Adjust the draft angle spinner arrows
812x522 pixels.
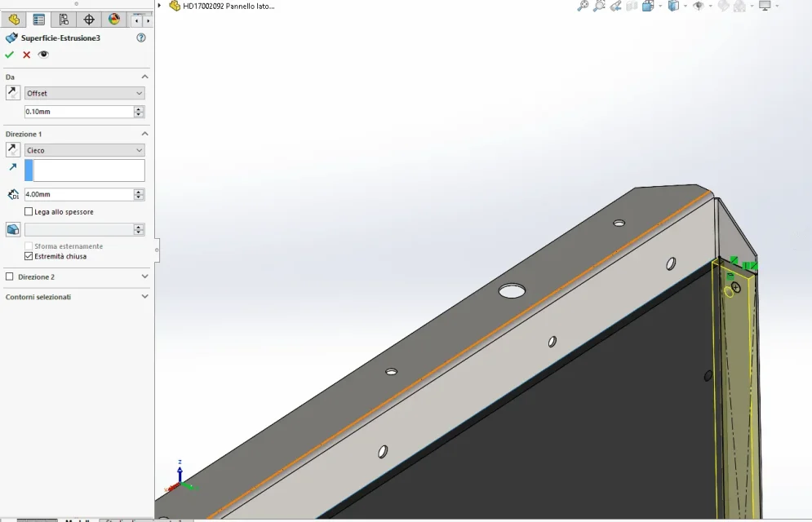139,229
